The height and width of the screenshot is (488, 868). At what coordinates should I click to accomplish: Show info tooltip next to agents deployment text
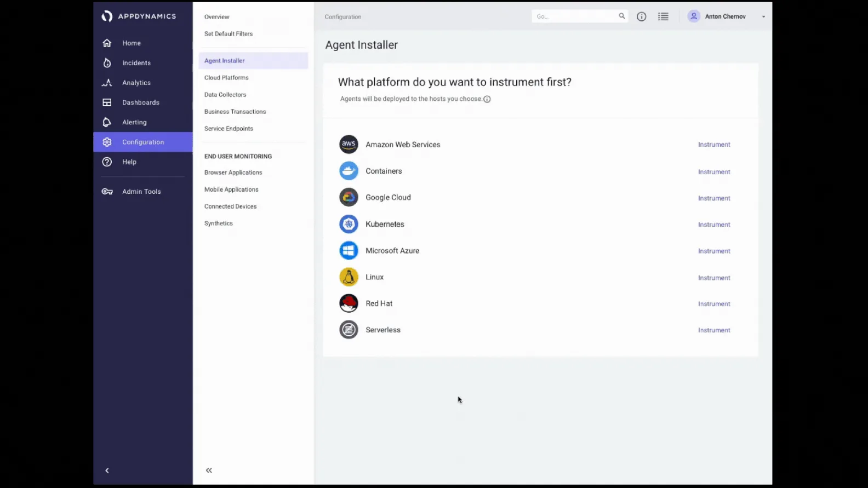(487, 99)
